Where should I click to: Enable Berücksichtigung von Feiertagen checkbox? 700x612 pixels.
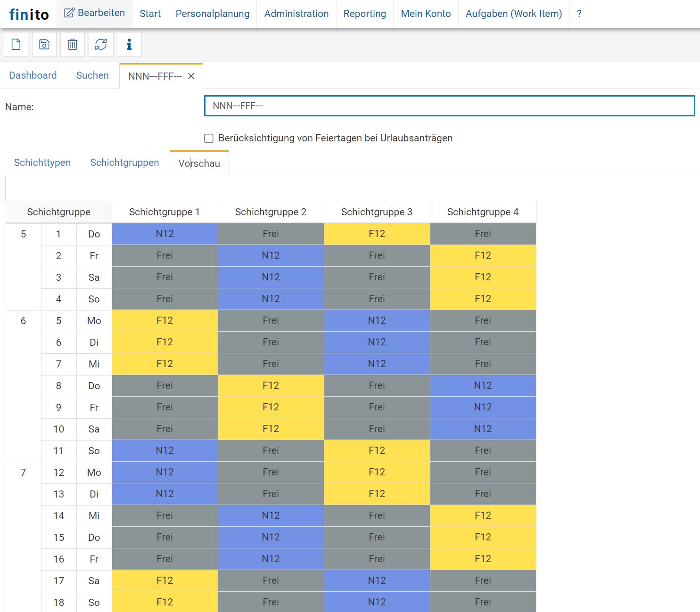click(x=209, y=139)
